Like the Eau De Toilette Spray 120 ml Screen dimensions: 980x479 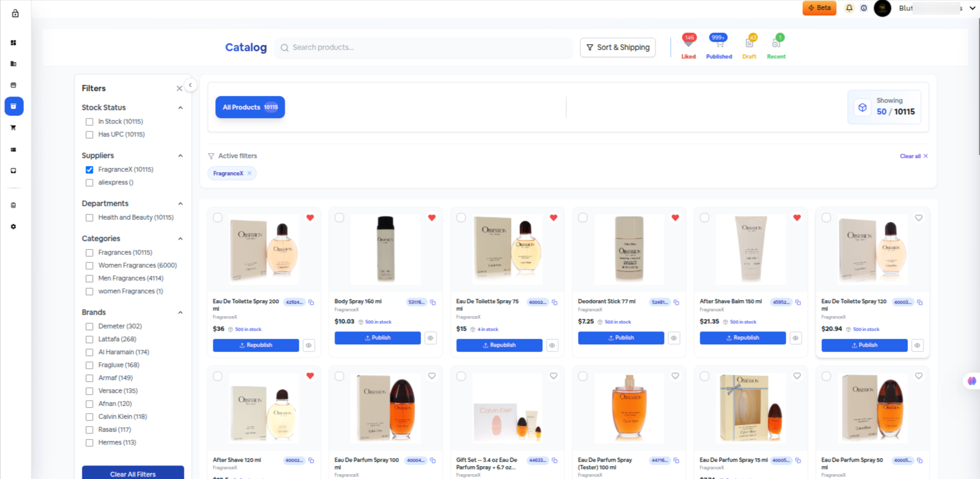coord(919,218)
